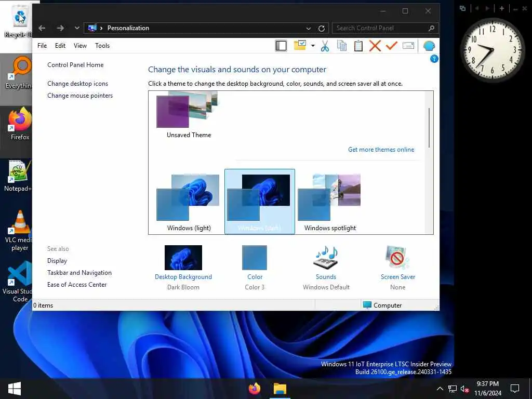This screenshot has height=399, width=532.
Task: Select the Notepad++ desktop shortcut
Action: [x=18, y=176]
